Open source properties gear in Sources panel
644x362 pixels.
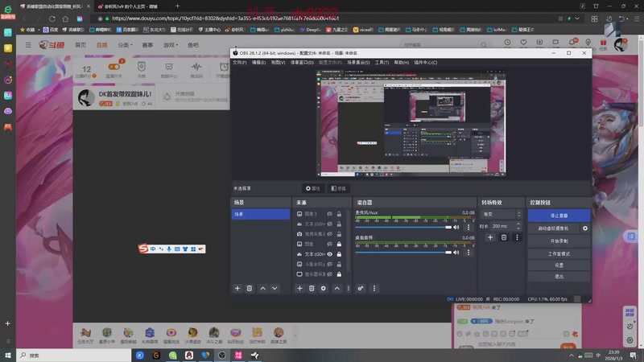tap(324, 289)
